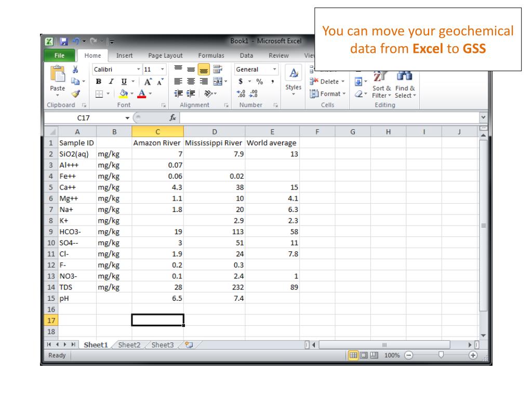This screenshot has height=399, width=532.
Task: Open the Styles gallery button
Action: [x=294, y=81]
